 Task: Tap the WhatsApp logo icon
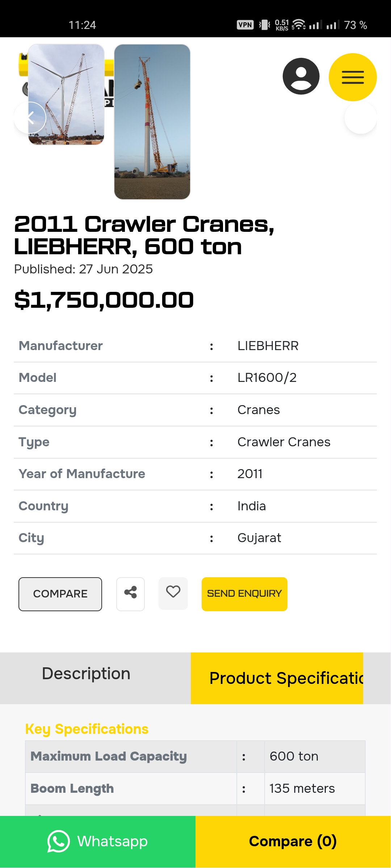[x=58, y=841]
